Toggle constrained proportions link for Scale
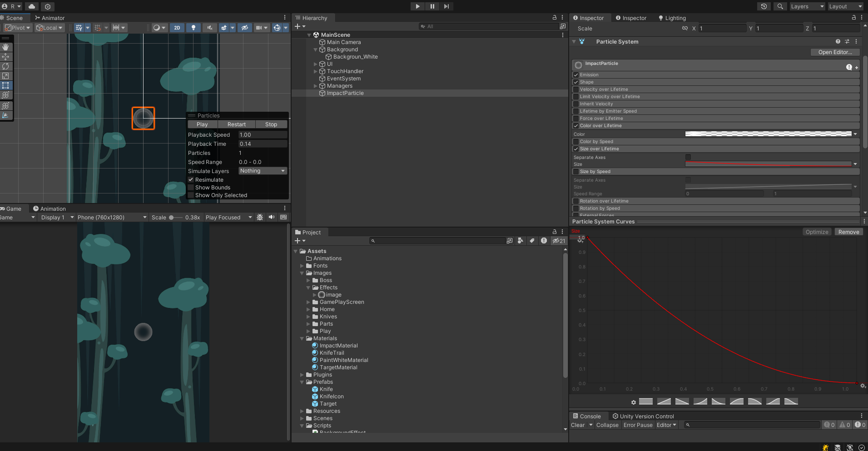Viewport: 868px width, 451px height. click(685, 28)
